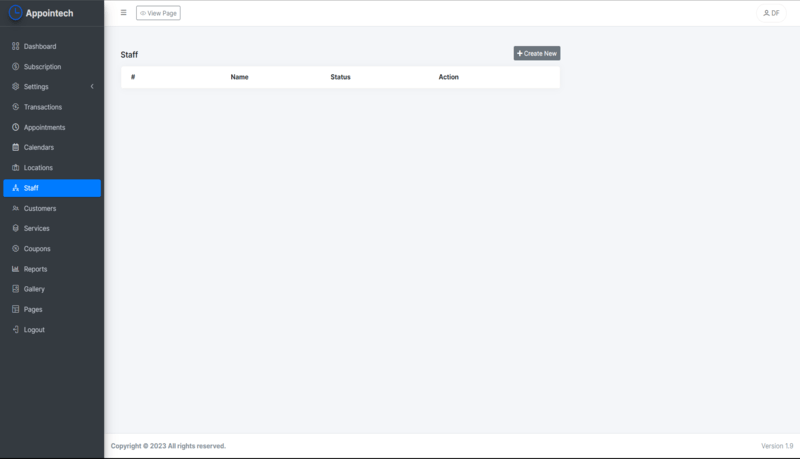Open the Coupons section
Screen dimensions: 800x459
point(37,248)
